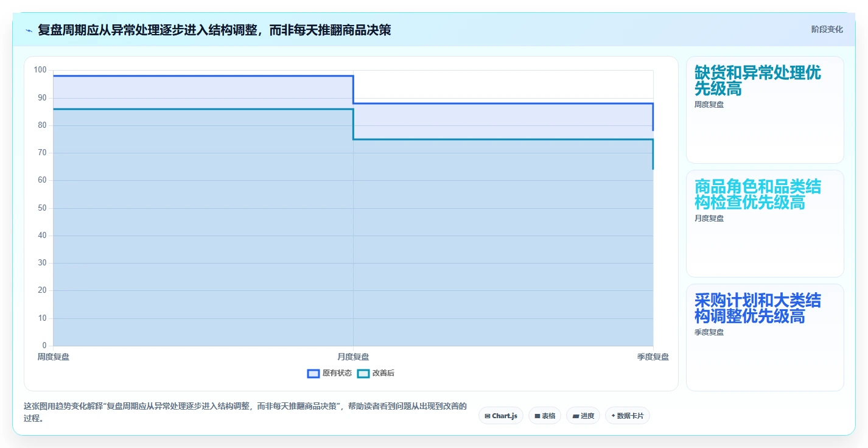Click the icon in the 进度 chip
Screen dimensions: 868x448
click(576, 416)
